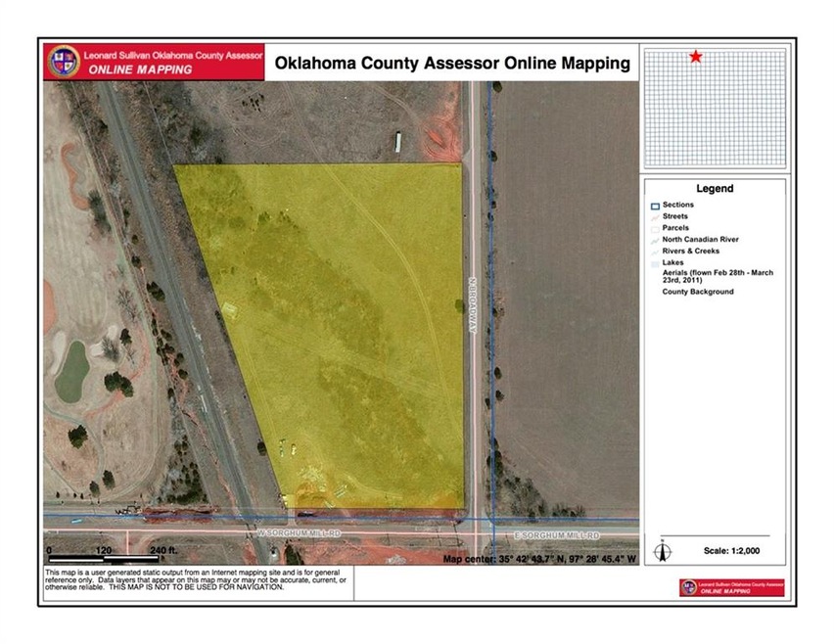834x644 pixels.
Task: Click the Online Mapping header banner
Action: click(155, 61)
